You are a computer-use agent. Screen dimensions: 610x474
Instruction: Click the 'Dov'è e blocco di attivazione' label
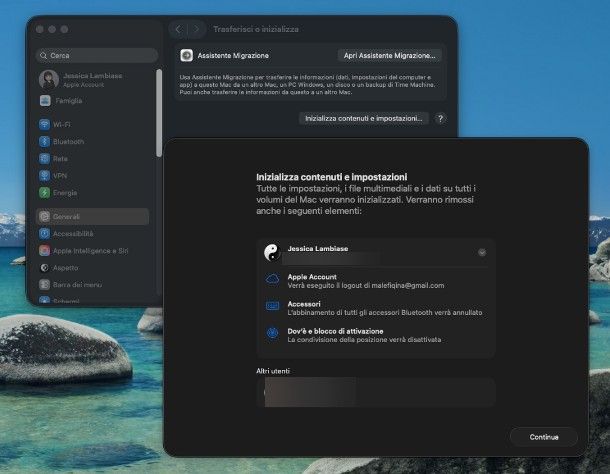coord(335,331)
